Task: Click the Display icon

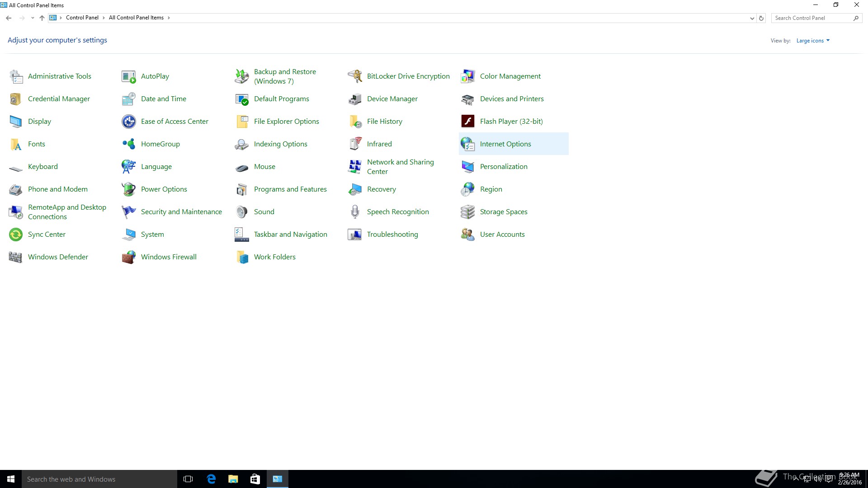Action: coord(16,122)
